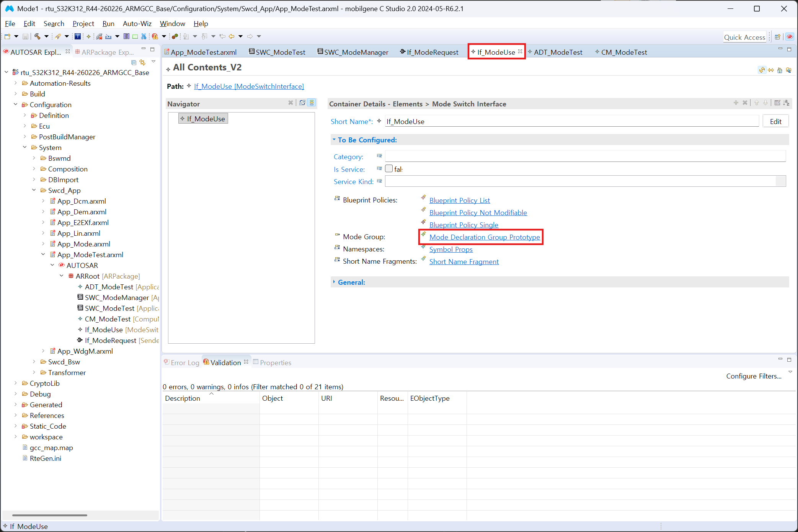Select the AUTOSAR perspective red icon
Image resolution: width=798 pixels, height=532 pixels.
coord(790,37)
